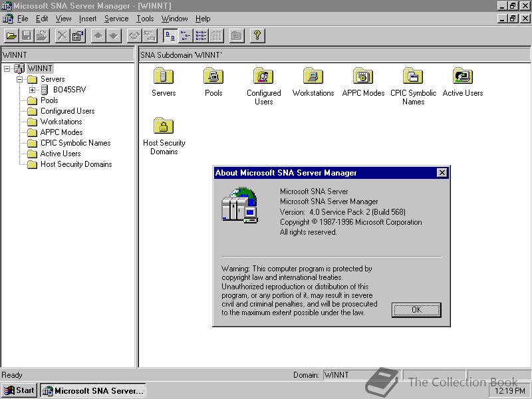Open Properties via the toolbar icon

pos(78,36)
